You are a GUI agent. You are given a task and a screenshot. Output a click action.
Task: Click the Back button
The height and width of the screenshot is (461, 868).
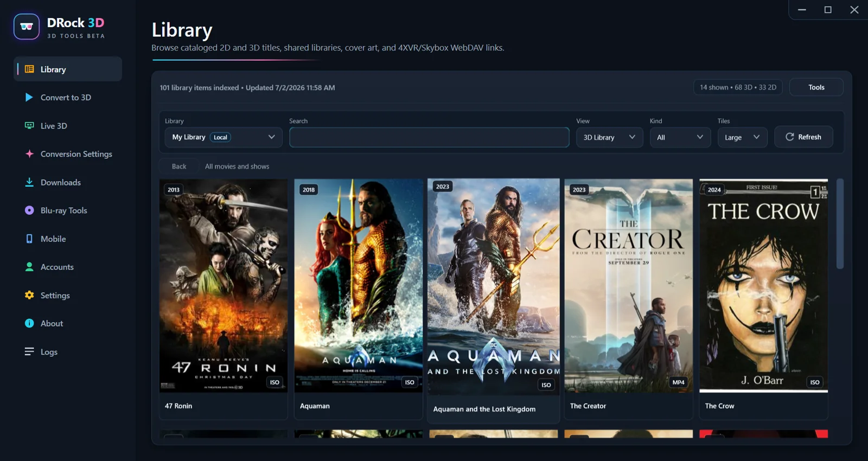click(x=179, y=167)
